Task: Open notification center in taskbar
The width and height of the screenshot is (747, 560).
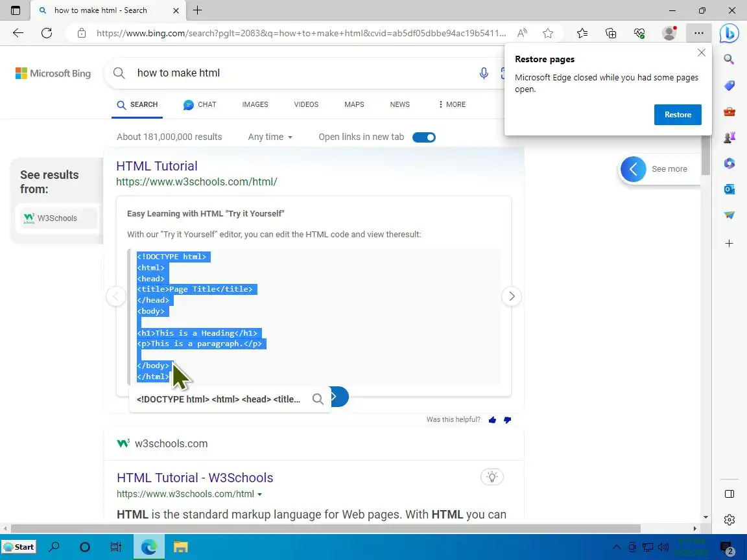Action: click(727, 548)
